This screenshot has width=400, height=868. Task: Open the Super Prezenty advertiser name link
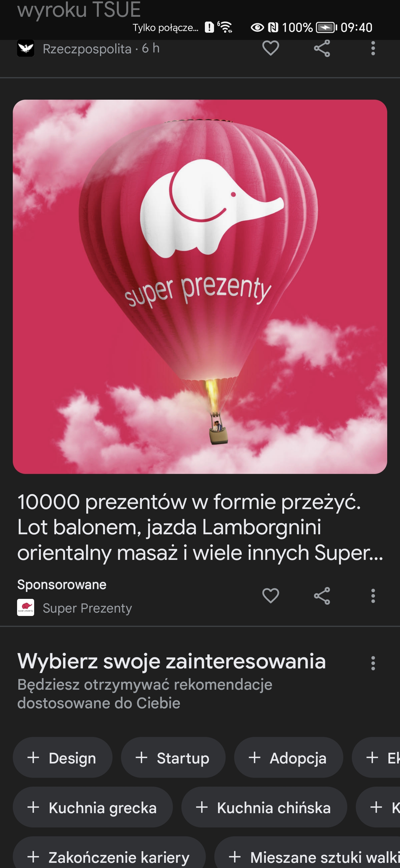87,608
